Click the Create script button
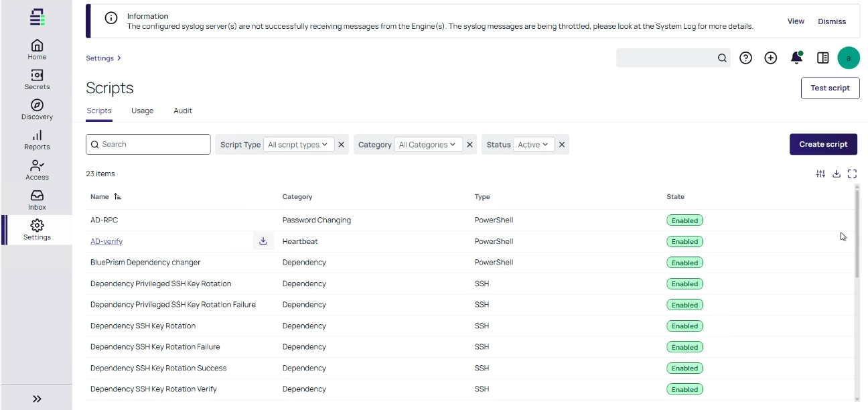 point(823,145)
